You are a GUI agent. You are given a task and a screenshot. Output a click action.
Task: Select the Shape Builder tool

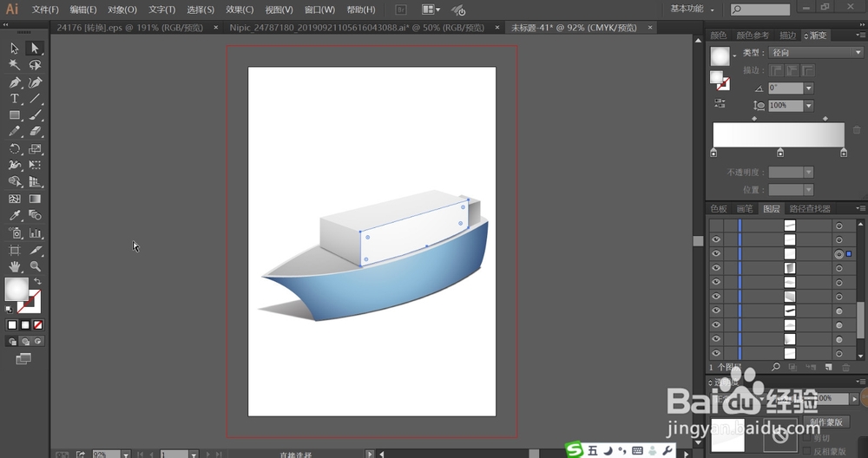click(15, 181)
